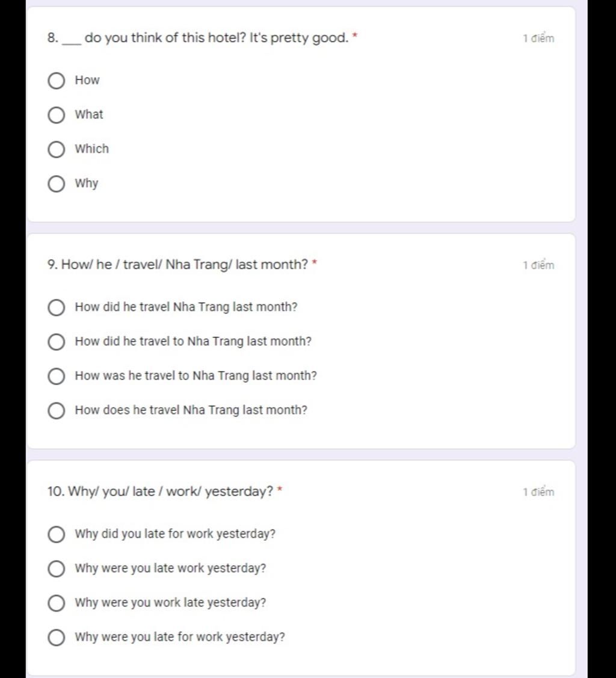The width and height of the screenshot is (616, 678).
Task: Click the "1 điểm" label of question 8
Action: point(538,38)
